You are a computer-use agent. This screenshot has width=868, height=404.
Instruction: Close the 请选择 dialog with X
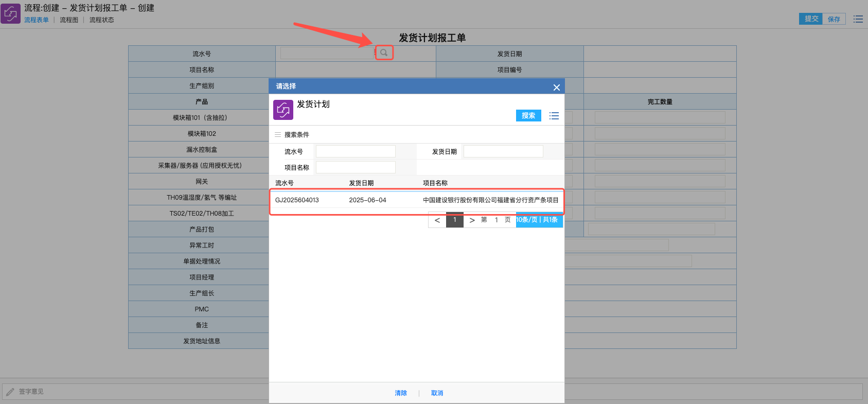556,87
